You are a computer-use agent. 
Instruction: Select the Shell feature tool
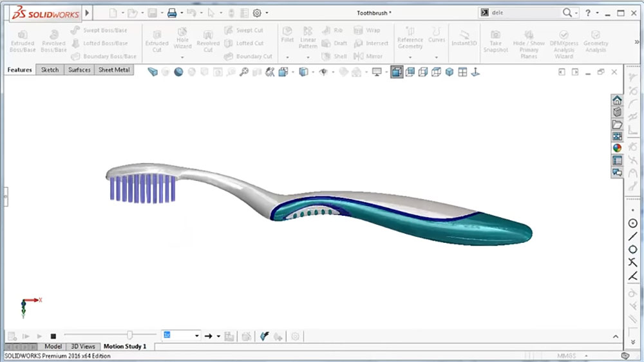tap(334, 56)
